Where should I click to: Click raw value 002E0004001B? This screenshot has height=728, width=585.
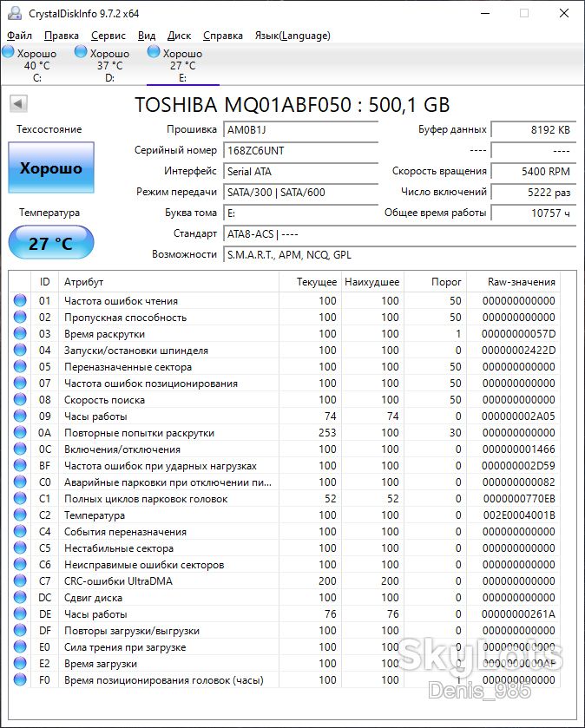coord(519,515)
